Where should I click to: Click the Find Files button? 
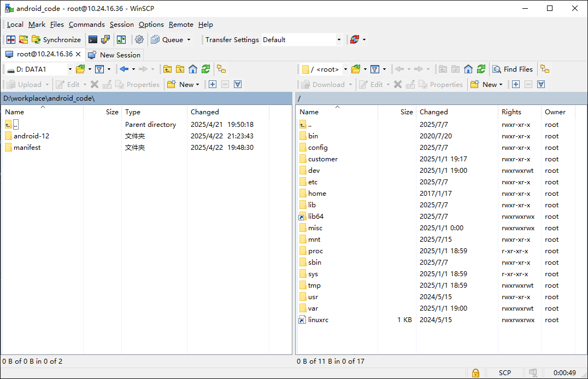pyautogui.click(x=513, y=69)
